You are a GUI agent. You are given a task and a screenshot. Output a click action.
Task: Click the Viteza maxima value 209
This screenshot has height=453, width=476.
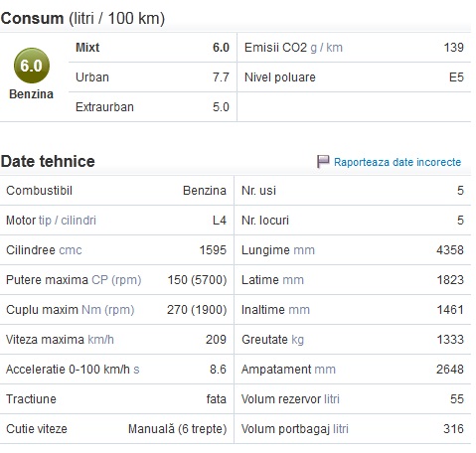[216, 340]
